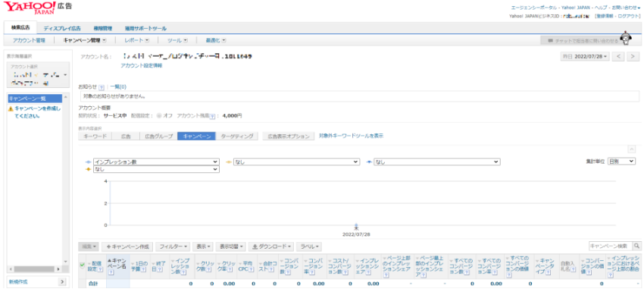Open the インプレッション数 graph metric select
The width and height of the screenshot is (644, 292).
pos(156,162)
